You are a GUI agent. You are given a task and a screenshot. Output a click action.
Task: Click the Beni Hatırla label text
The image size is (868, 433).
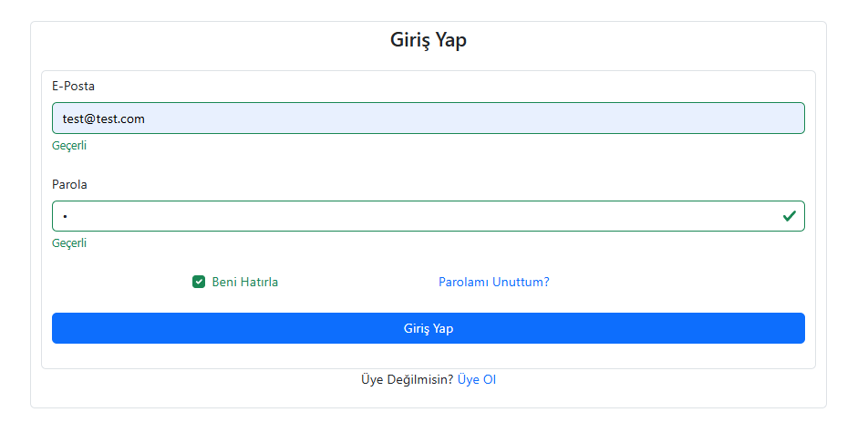click(x=244, y=282)
